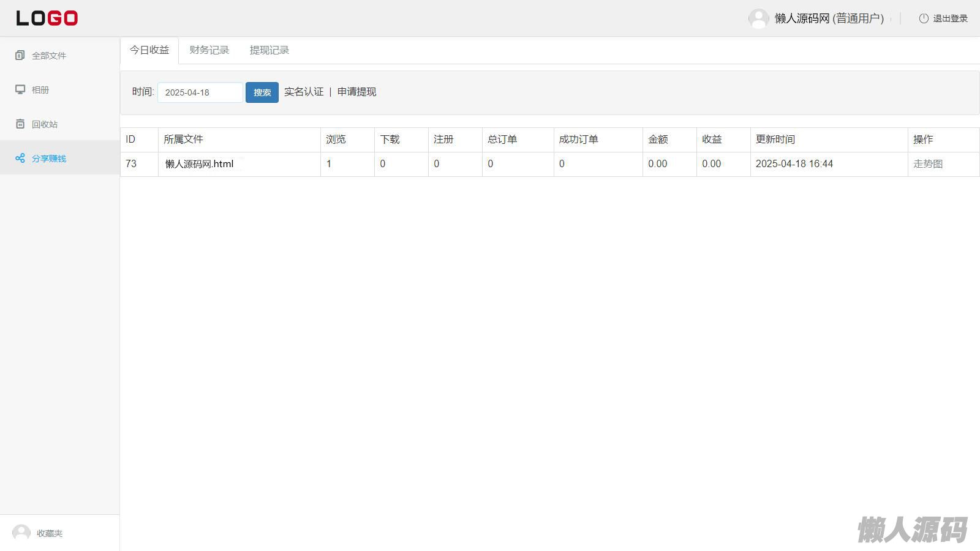Screen dimensions: 980x551
Task: Click the 懒人源码网 (普通用户) username
Action: [829, 18]
